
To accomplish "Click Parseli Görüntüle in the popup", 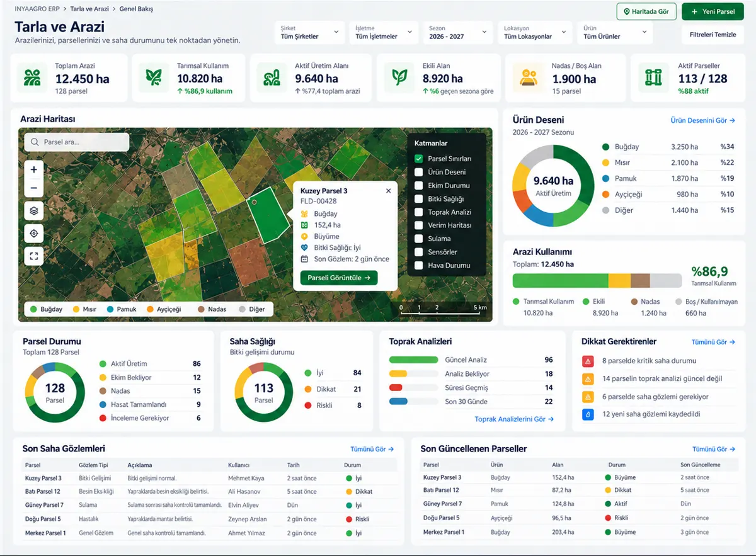I will pyautogui.click(x=339, y=278).
